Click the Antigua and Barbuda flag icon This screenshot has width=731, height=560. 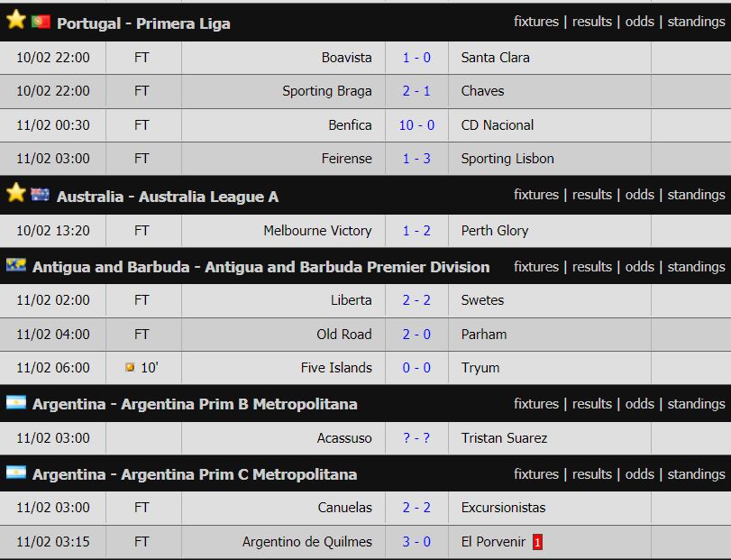(16, 265)
